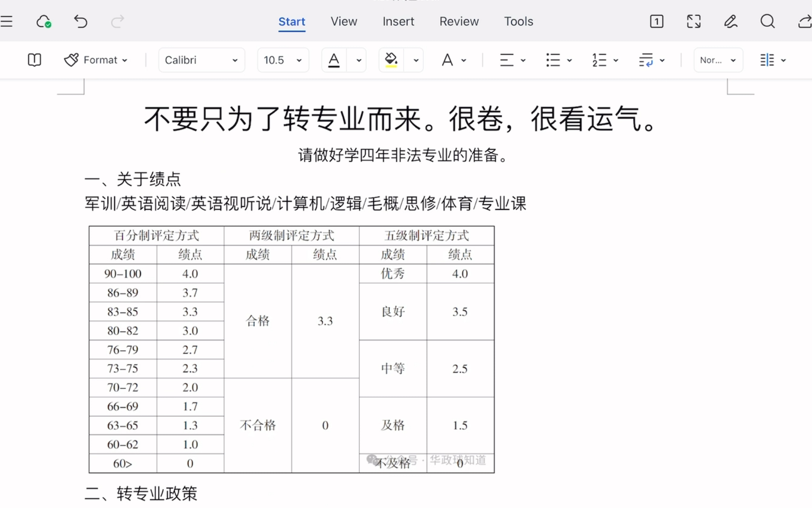Screen dimensions: 812x508
Task: Apply highlight fill color bucket
Action: click(x=391, y=60)
